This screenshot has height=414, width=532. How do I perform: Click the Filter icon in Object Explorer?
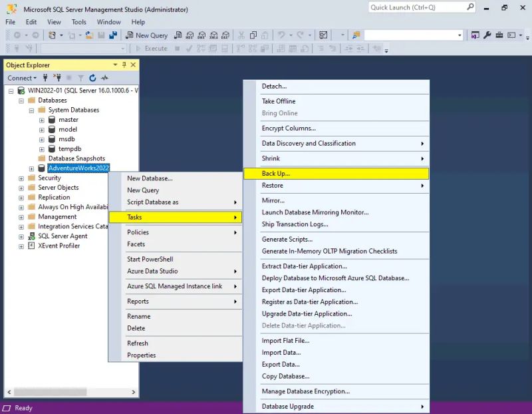80,78
